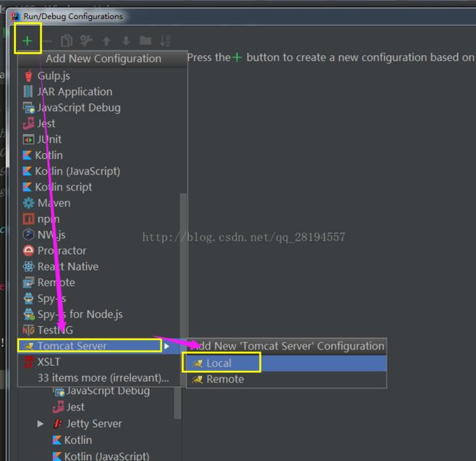The height and width of the screenshot is (461, 476).
Task: Click the Gulp.js cup icon
Action: click(x=29, y=75)
